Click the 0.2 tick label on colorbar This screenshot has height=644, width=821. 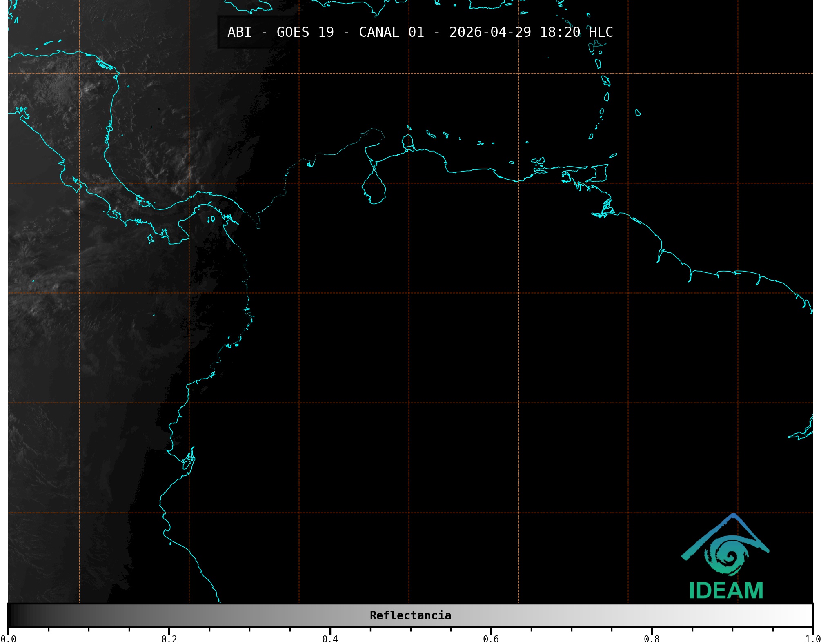[169, 639]
